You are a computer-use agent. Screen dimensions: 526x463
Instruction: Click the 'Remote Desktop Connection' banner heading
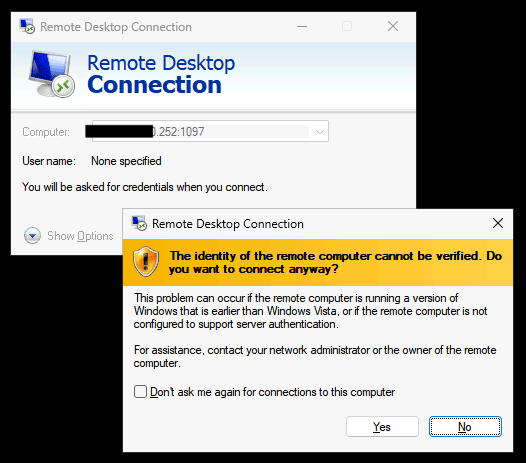tap(161, 74)
